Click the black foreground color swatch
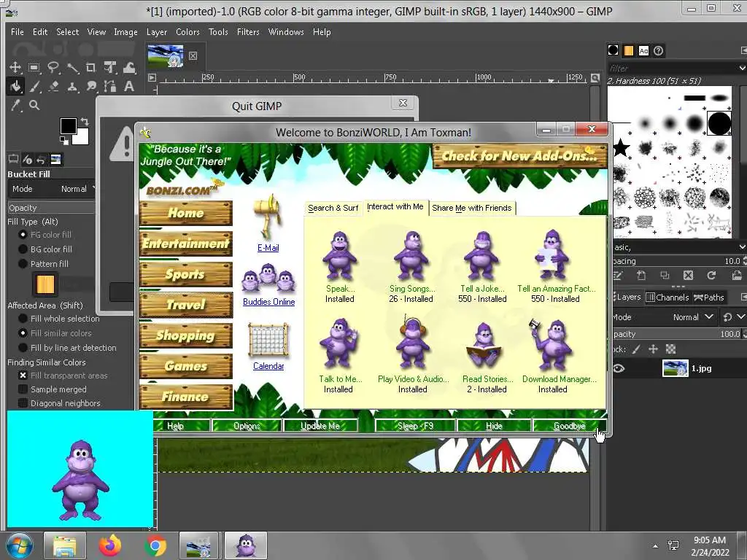The width and height of the screenshot is (747, 560). 68,125
